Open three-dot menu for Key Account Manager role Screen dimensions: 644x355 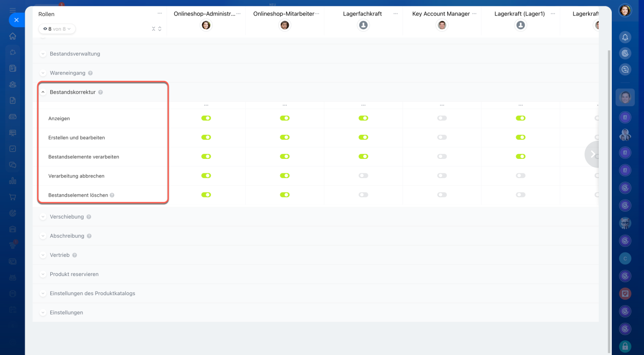coord(474,14)
